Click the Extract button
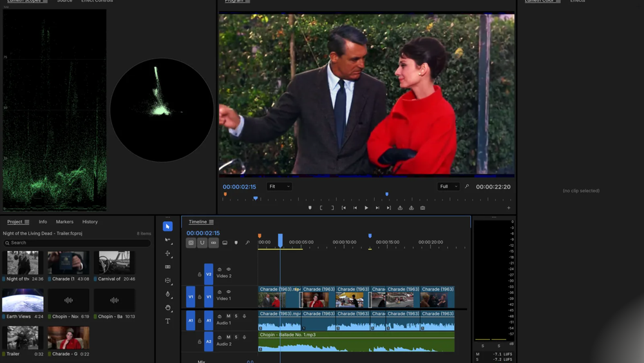The width and height of the screenshot is (644, 363). [x=411, y=208]
